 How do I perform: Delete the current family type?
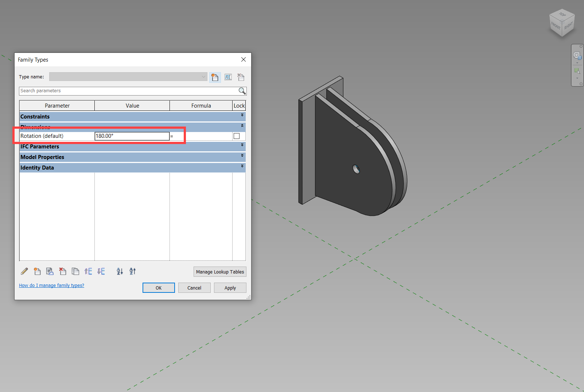tap(241, 77)
